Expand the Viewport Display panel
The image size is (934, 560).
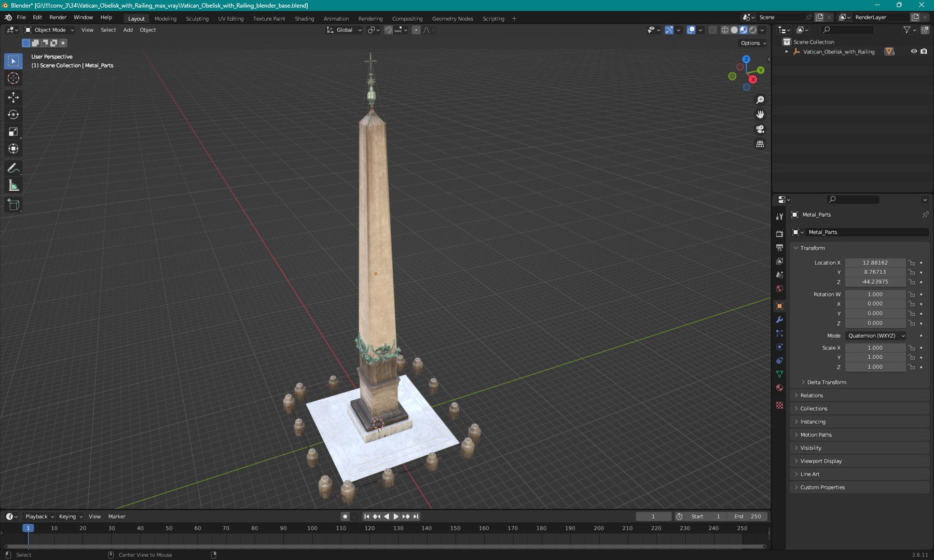point(820,461)
